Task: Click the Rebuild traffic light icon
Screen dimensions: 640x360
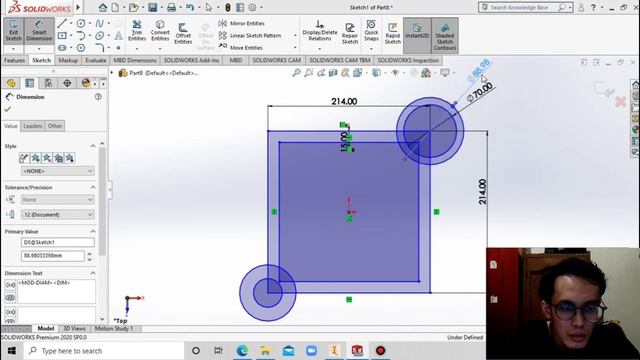Action: pos(228,7)
